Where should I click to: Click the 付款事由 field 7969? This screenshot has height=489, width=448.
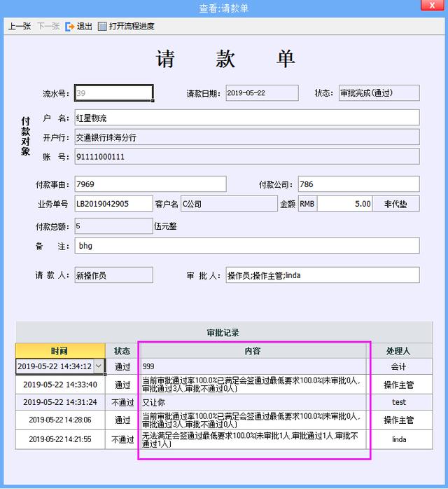[x=150, y=184]
